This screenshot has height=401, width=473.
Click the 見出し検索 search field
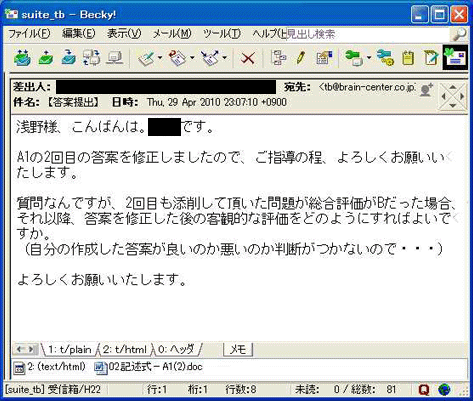(368, 34)
